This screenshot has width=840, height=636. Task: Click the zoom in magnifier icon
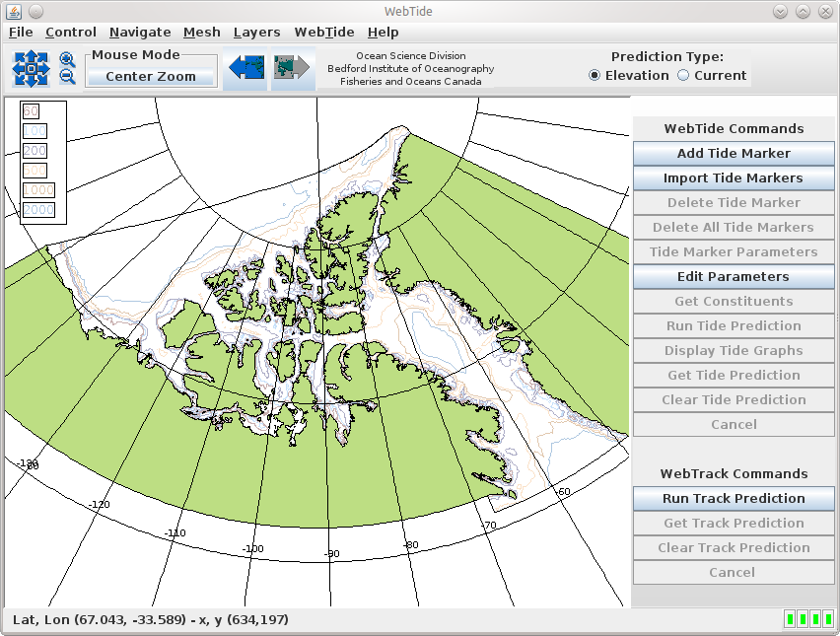tap(67, 60)
